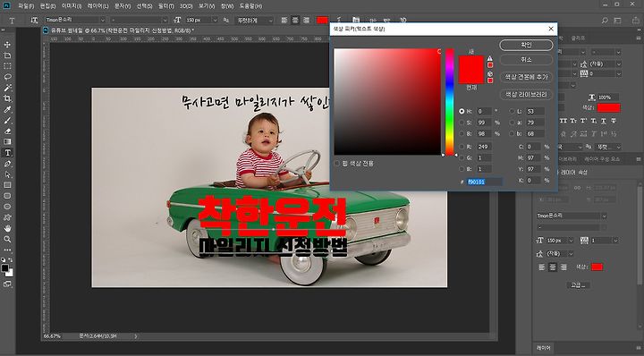
Task: Select the Gradient tool
Action: (7, 142)
